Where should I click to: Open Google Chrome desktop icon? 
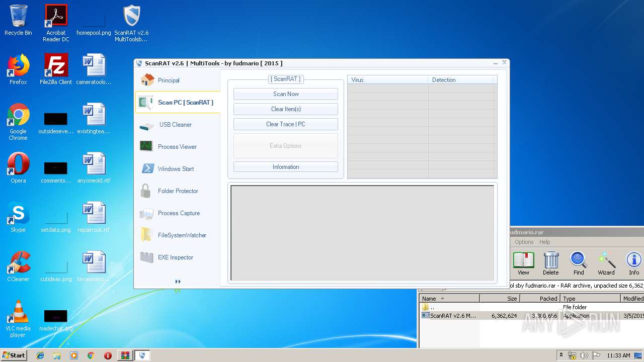(18, 122)
